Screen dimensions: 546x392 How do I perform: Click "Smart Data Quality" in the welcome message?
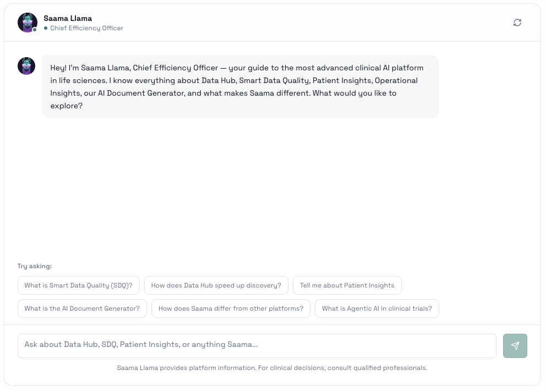(274, 80)
